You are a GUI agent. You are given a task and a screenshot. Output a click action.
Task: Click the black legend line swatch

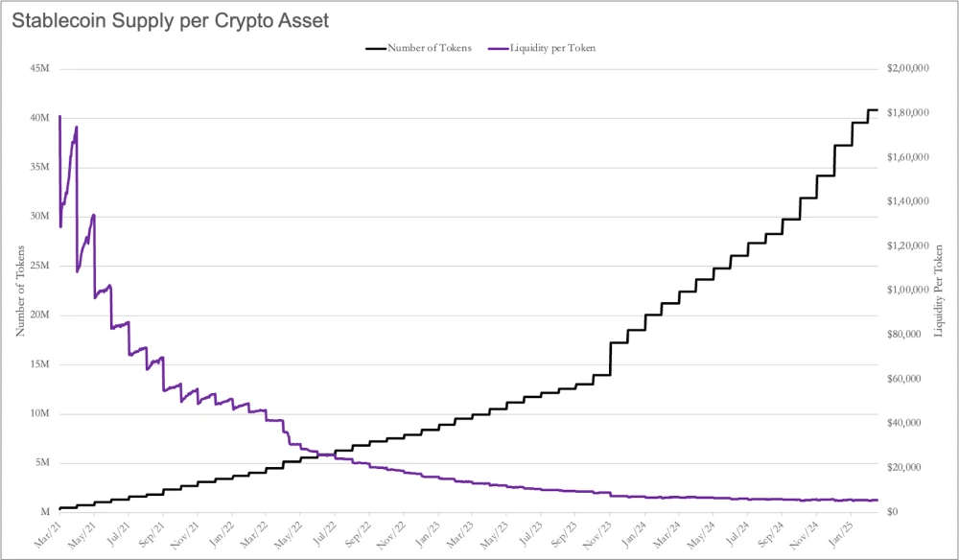(376, 48)
